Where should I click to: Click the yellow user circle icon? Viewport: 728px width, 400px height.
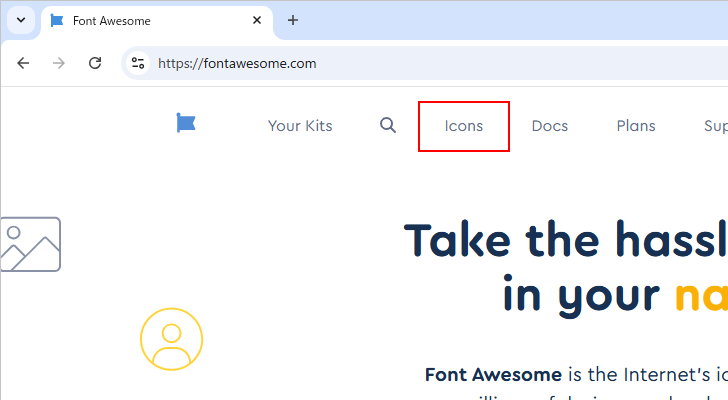tap(171, 339)
